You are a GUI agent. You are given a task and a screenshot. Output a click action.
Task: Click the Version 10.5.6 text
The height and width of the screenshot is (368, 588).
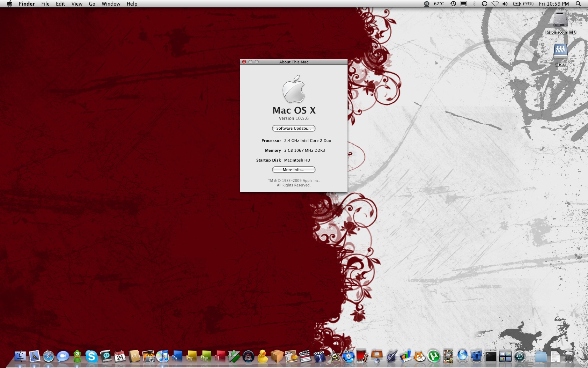coord(294,118)
